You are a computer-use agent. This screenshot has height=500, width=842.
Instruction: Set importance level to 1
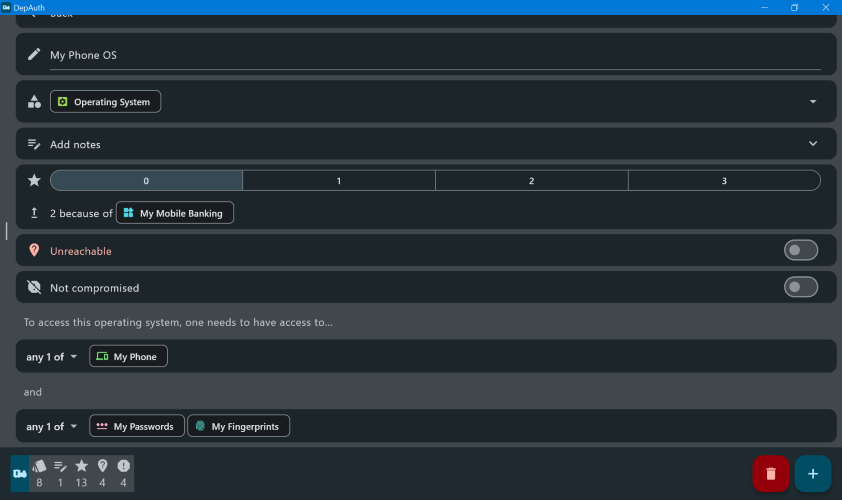coord(339,180)
